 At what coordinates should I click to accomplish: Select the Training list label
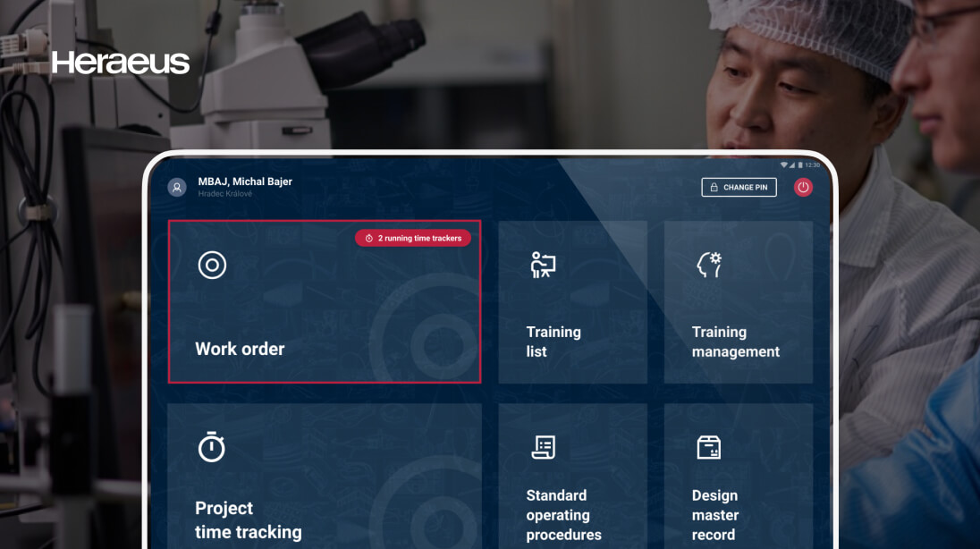553,342
